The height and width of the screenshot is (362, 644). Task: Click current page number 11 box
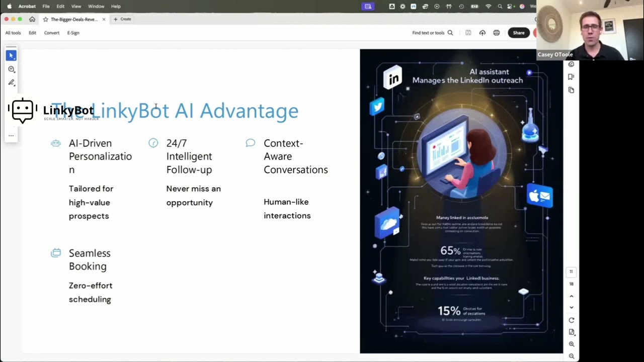pyautogui.click(x=571, y=271)
